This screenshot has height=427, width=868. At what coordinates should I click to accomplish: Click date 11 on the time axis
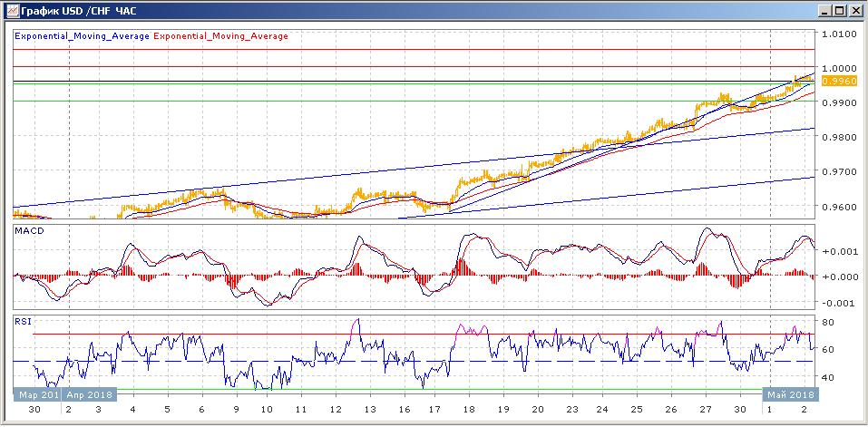click(301, 410)
